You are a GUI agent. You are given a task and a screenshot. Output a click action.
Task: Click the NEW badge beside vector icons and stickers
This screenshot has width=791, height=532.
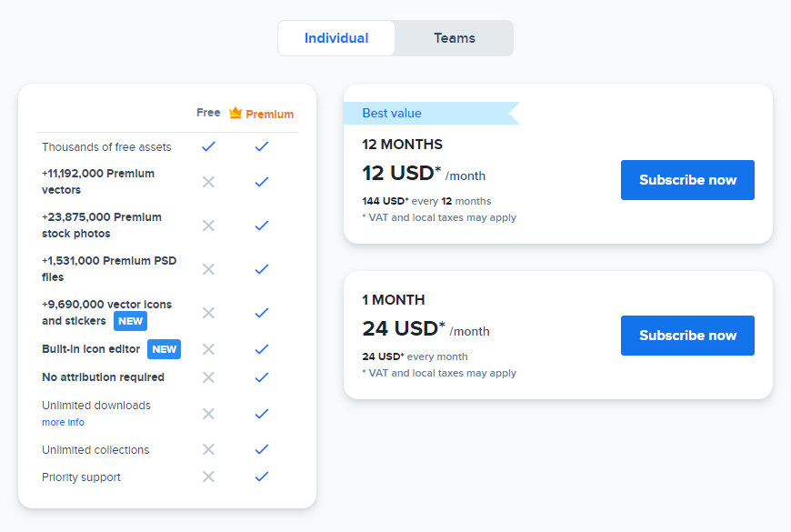(130, 320)
